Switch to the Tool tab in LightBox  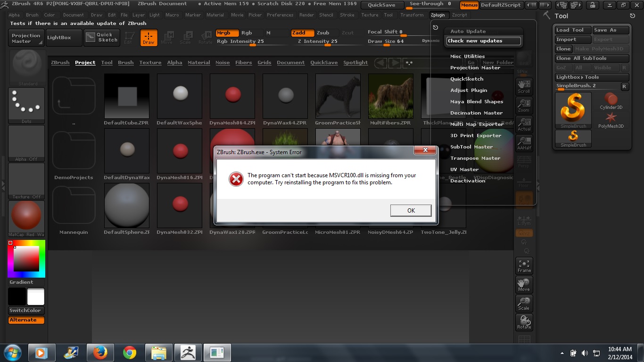click(x=107, y=63)
